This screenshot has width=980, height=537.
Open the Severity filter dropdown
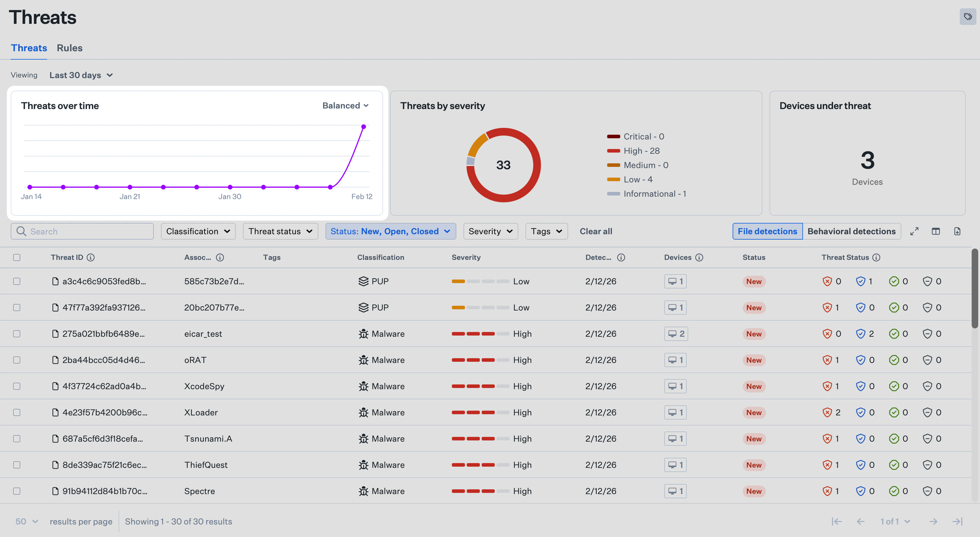(490, 231)
